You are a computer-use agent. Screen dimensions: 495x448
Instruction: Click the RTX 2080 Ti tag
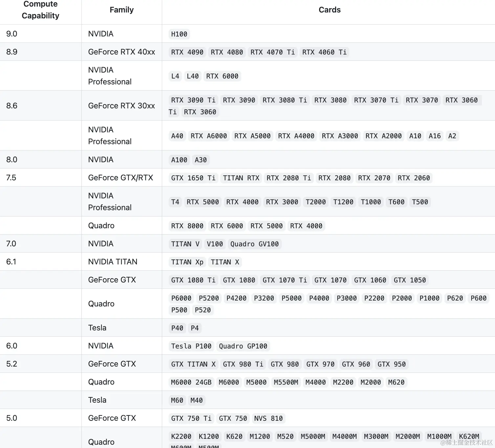[289, 178]
